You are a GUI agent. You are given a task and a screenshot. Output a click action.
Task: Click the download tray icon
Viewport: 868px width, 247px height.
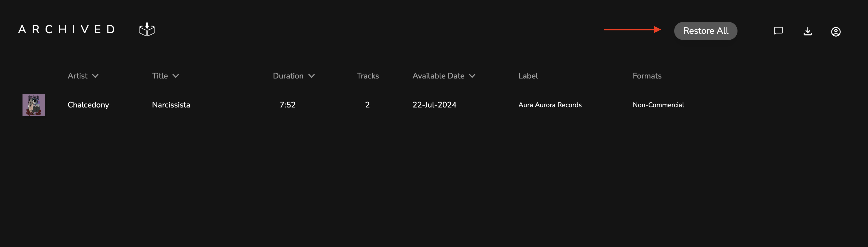[x=808, y=31]
